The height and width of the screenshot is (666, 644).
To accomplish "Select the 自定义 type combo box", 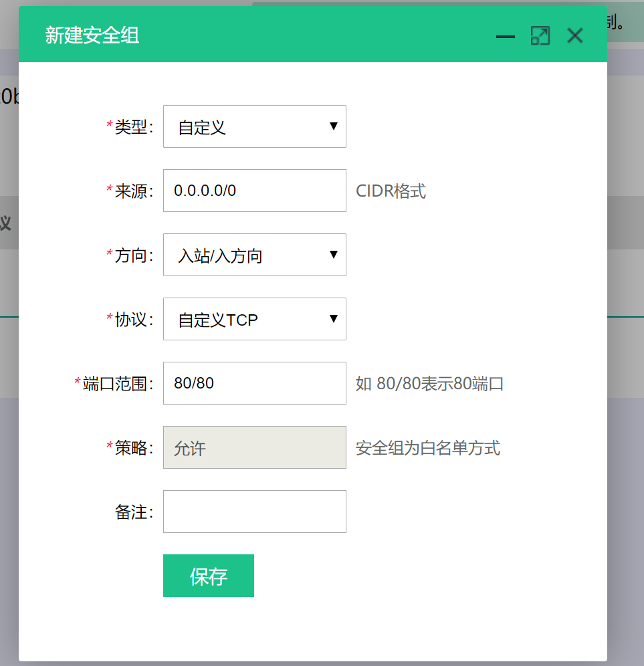I will 254,126.
